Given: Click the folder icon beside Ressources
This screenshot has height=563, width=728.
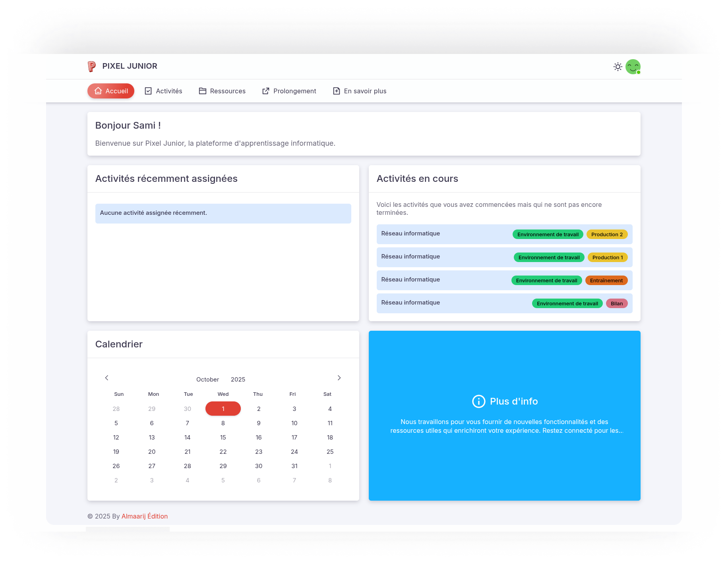Looking at the screenshot, I should 203,91.
